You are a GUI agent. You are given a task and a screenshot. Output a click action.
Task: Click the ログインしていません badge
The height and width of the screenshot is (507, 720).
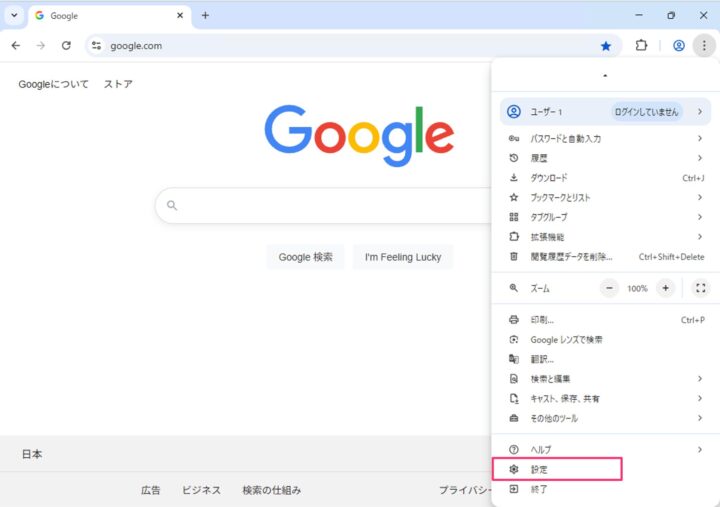[x=646, y=112]
